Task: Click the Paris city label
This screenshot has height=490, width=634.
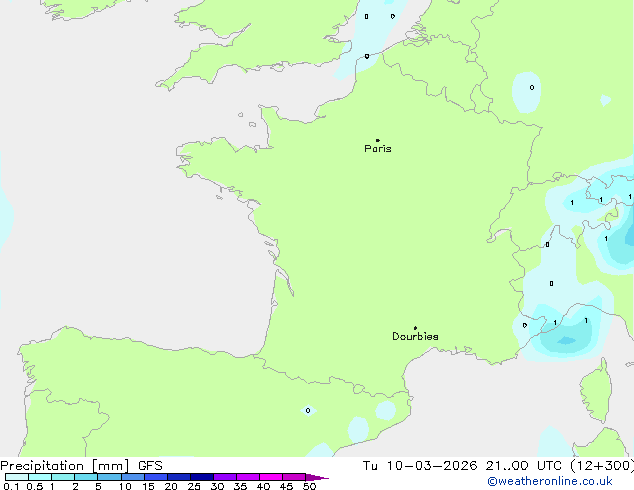Action: (378, 148)
